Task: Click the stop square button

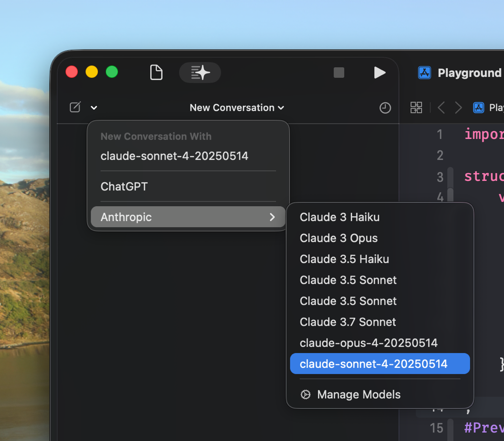Action: (339, 73)
